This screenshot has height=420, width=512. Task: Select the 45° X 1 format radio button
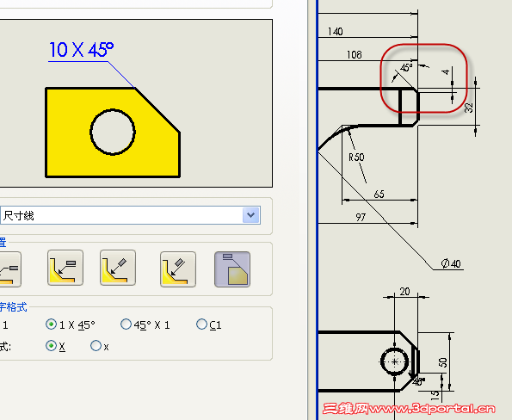coord(126,324)
